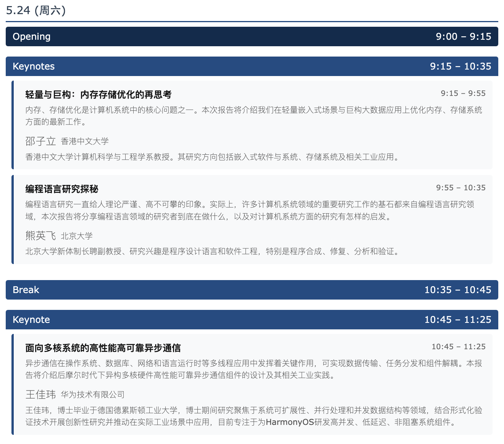This screenshot has height=444, width=504.
Task: Click the 5.24 (周六) date heading
Action: point(36,10)
